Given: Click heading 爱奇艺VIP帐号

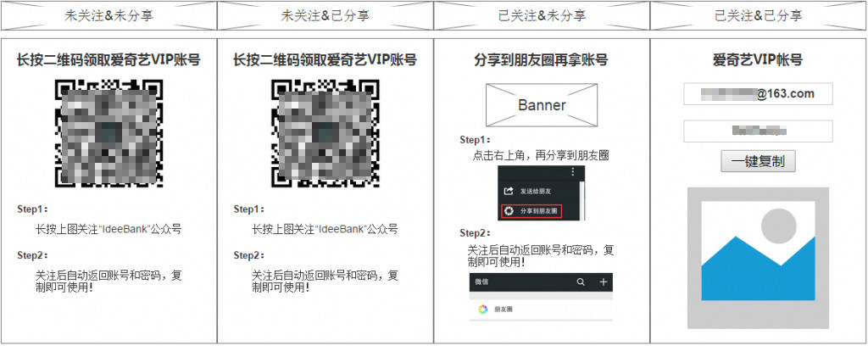Looking at the screenshot, I should 758,59.
